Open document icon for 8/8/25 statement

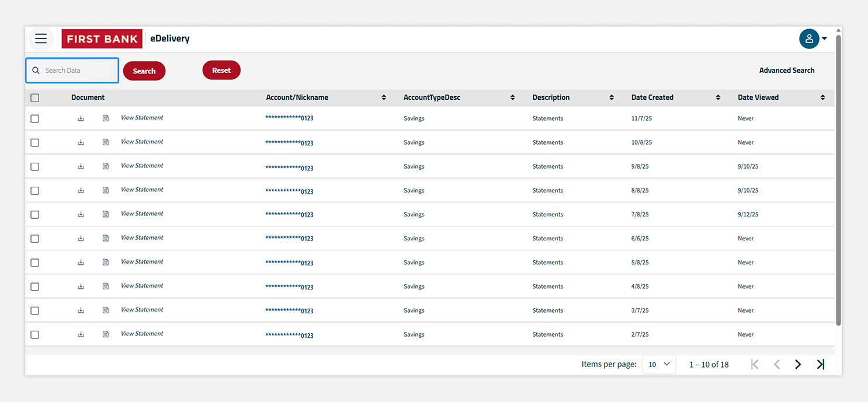coord(106,190)
